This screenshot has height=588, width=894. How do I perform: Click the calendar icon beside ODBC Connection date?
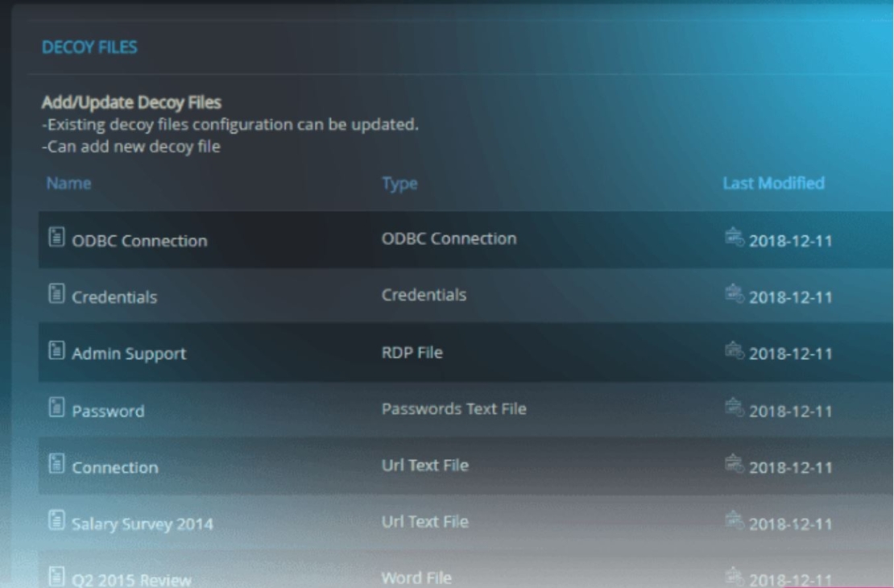click(737, 237)
